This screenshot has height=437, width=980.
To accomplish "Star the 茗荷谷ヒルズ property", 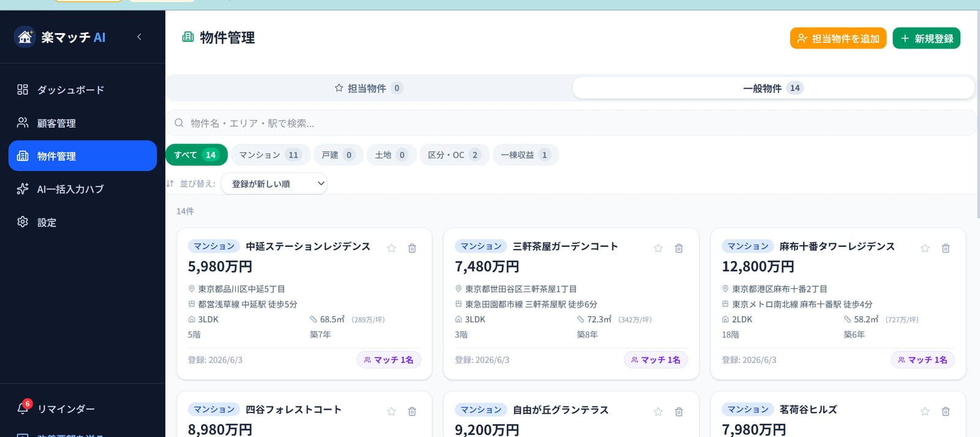I will tap(925, 411).
